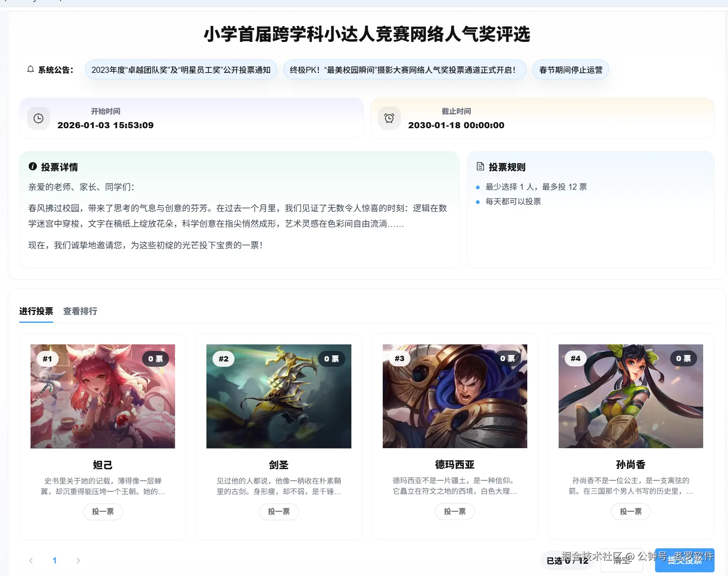Click the page title 小学首届跨学科小达人竞赛网络人气奖评选
This screenshot has width=728, height=576.
(367, 34)
